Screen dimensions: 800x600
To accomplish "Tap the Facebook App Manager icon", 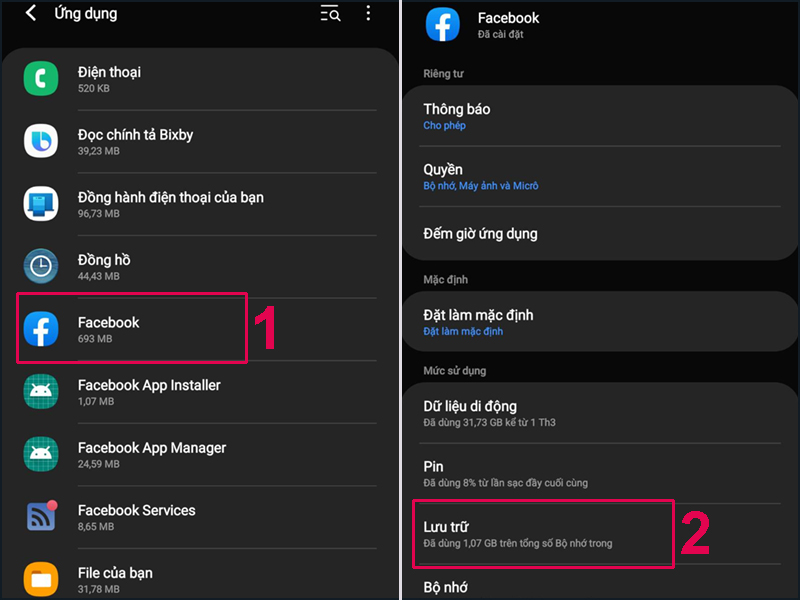I will pos(40,454).
